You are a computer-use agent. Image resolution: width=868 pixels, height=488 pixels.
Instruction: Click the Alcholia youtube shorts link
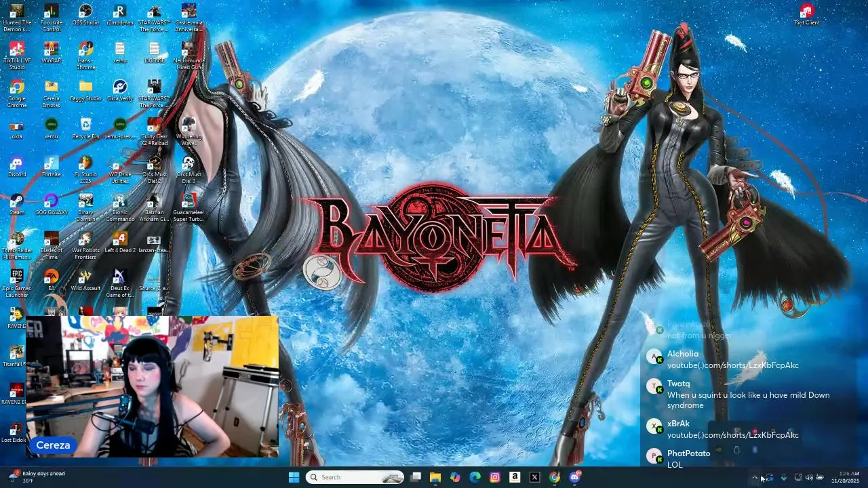(x=732, y=365)
